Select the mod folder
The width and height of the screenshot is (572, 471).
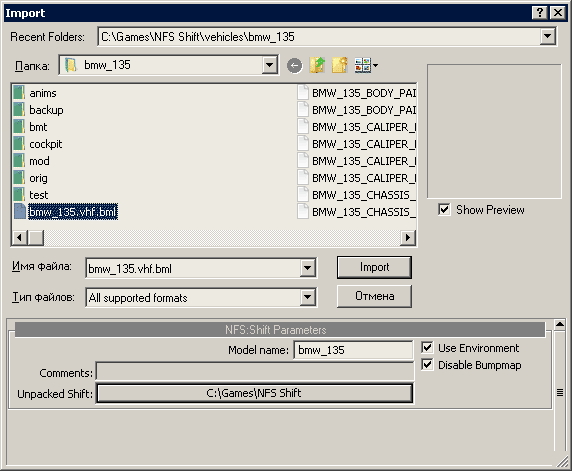coord(32,161)
